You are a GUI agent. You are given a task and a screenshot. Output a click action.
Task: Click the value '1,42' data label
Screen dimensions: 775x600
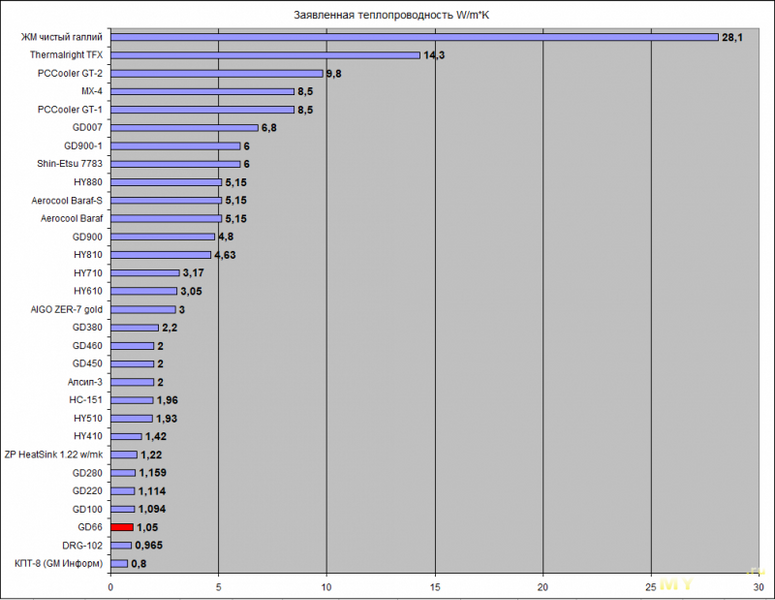156,436
